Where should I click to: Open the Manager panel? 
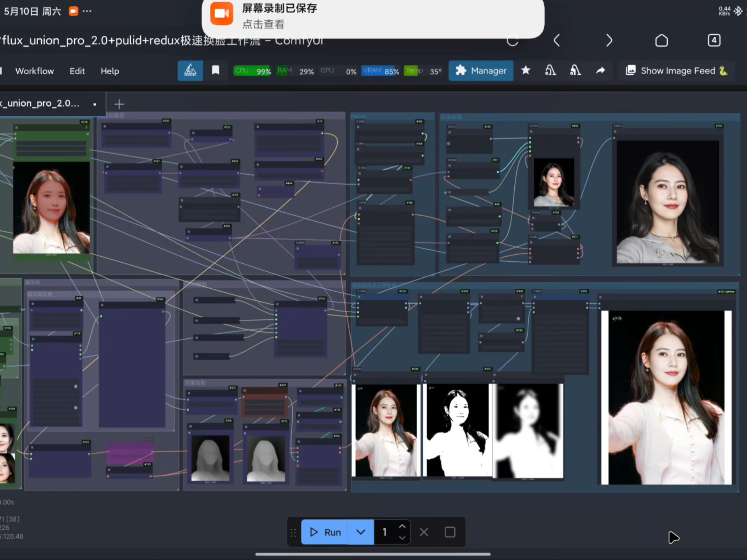tap(481, 70)
